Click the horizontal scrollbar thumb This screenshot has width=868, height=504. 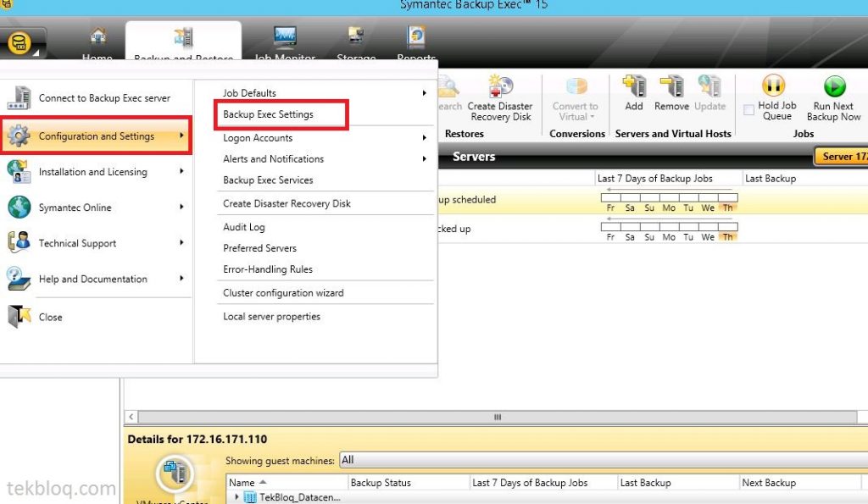point(497,417)
